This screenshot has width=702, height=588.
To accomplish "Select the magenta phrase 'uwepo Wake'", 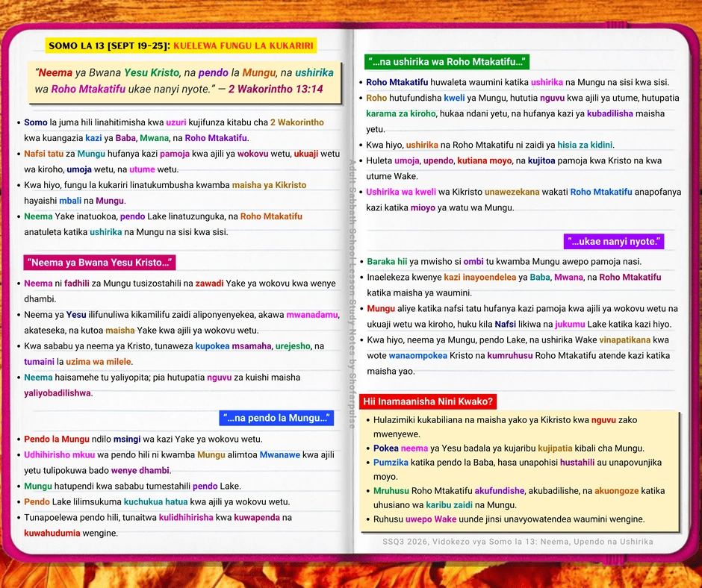I will click(x=431, y=519).
